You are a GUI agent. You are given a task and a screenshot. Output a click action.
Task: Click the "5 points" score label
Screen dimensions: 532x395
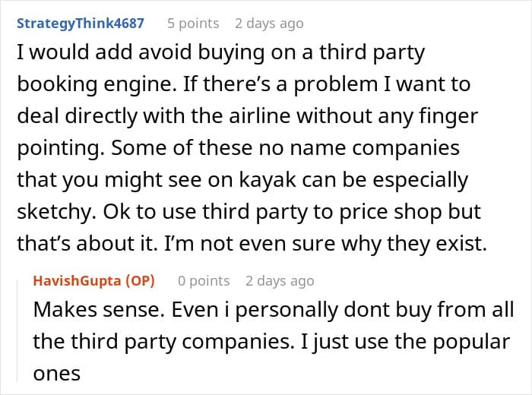coord(193,24)
